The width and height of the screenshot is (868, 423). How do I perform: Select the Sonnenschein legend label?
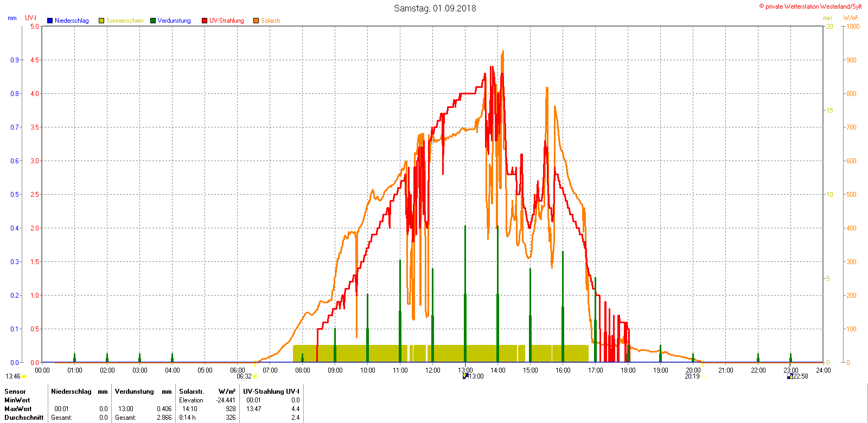pyautogui.click(x=125, y=21)
